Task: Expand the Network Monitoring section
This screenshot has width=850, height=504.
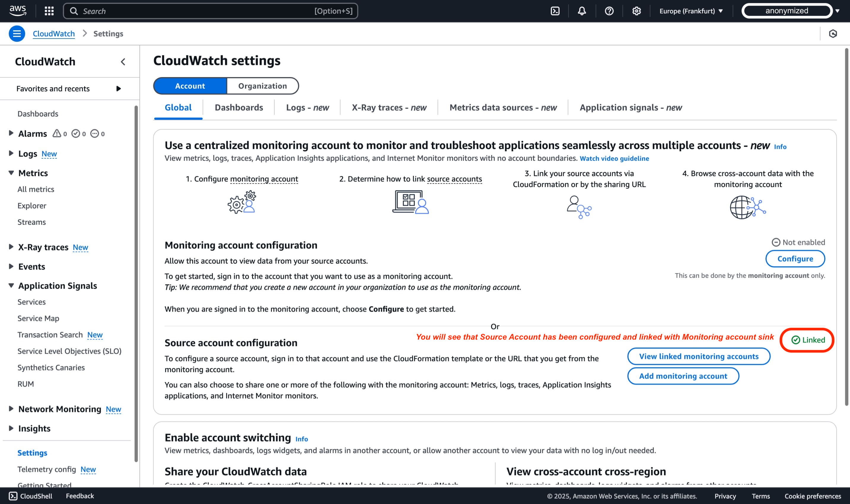Action: (x=11, y=409)
